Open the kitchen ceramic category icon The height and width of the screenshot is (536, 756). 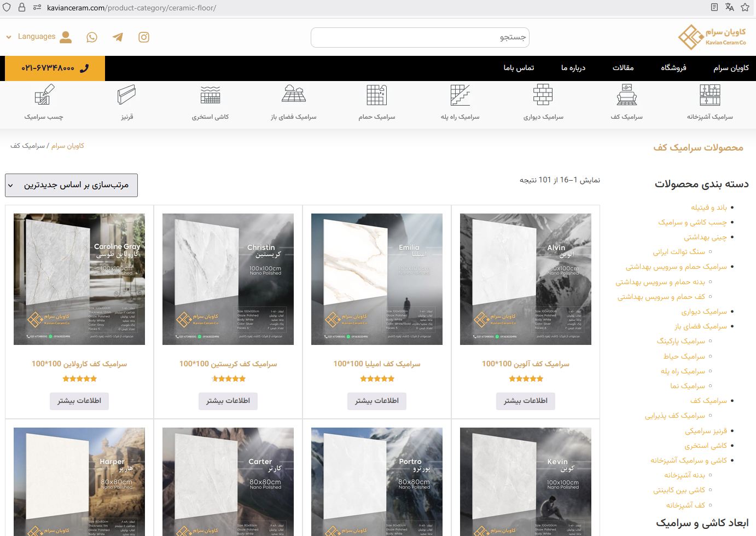710,96
